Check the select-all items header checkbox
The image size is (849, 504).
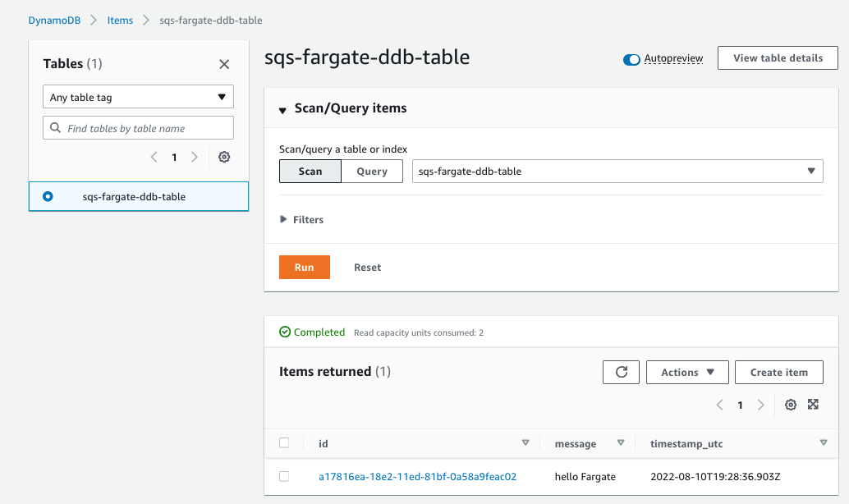[284, 442]
